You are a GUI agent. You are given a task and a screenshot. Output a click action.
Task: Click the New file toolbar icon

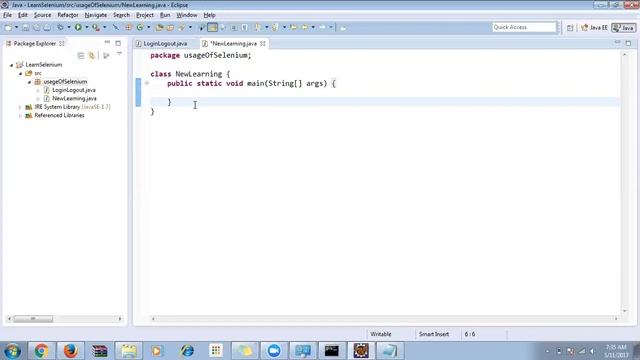point(8,27)
